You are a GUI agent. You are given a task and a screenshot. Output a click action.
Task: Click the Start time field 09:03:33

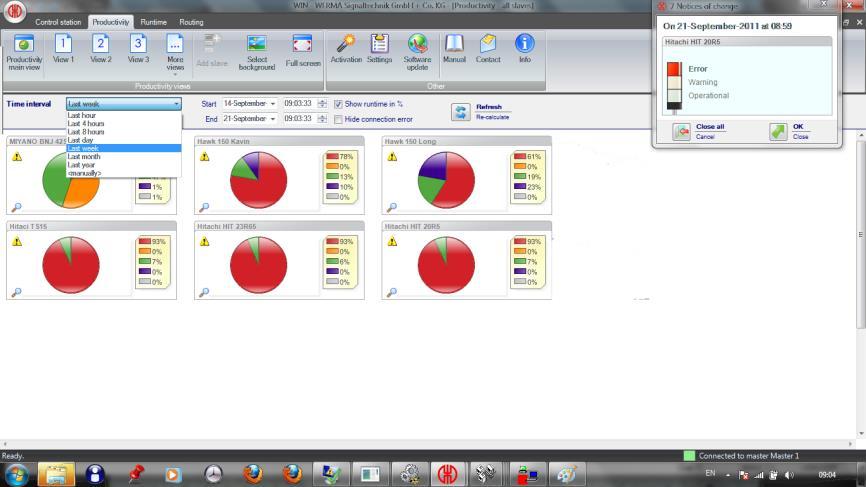[298, 104]
